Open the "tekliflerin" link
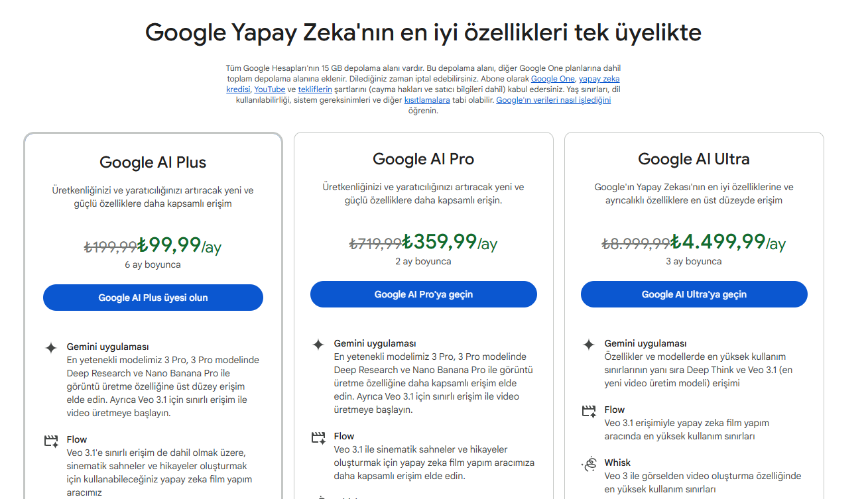This screenshot has height=499, width=868. 315,89
